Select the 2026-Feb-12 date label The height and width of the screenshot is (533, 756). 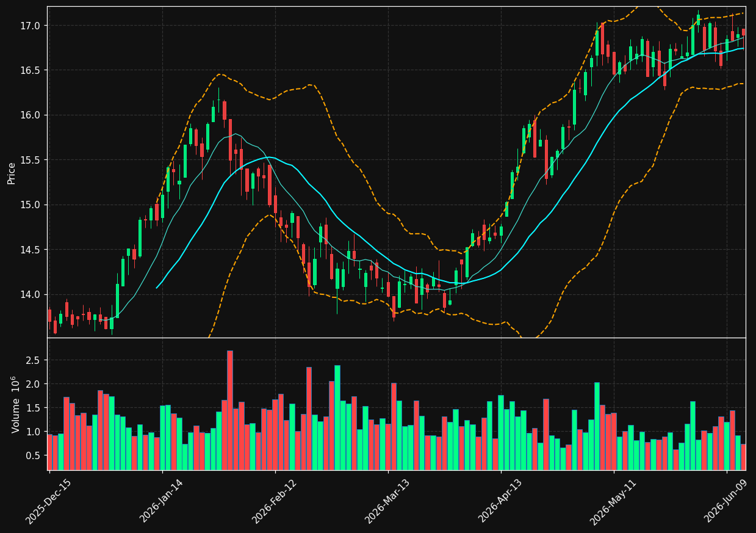pos(274,501)
